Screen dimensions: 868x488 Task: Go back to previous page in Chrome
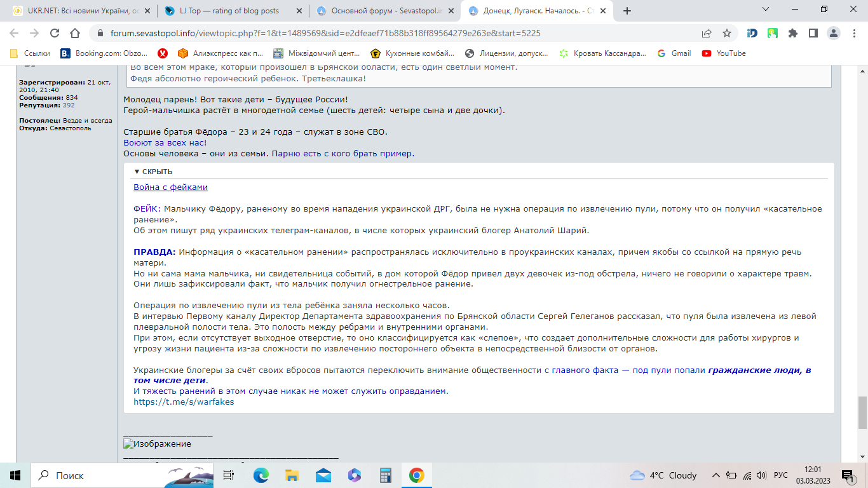[x=14, y=33]
